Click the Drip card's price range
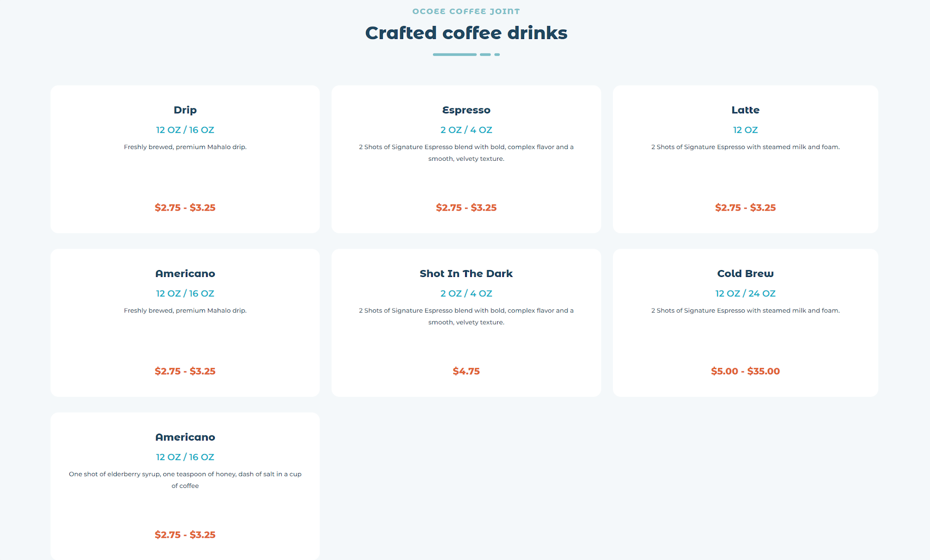Image resolution: width=930 pixels, height=560 pixels. tap(185, 208)
